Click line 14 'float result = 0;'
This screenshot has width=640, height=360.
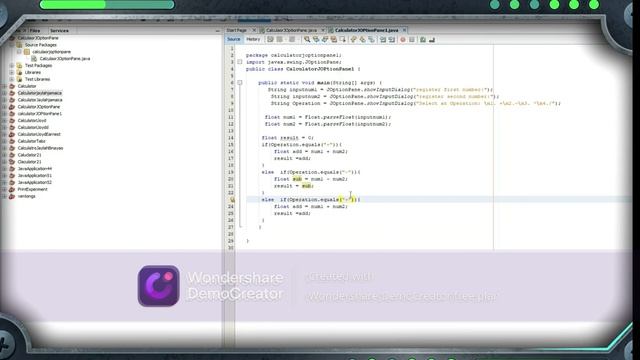tap(288, 138)
